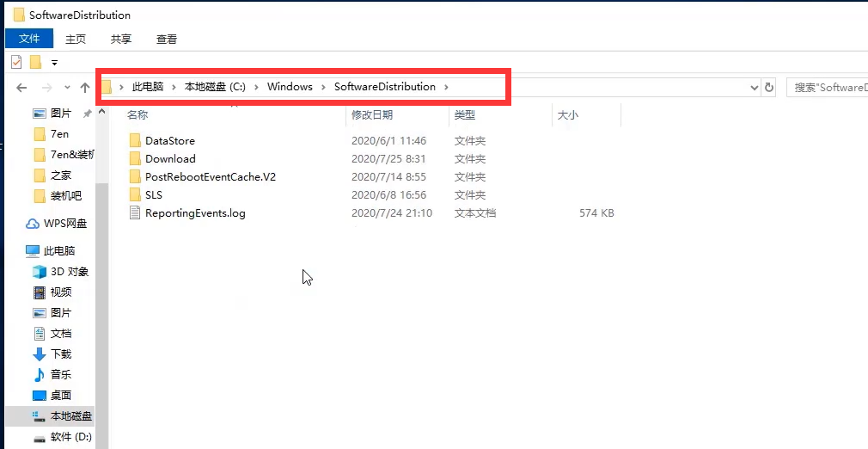Select 3D 对象 in the sidebar

tap(69, 272)
